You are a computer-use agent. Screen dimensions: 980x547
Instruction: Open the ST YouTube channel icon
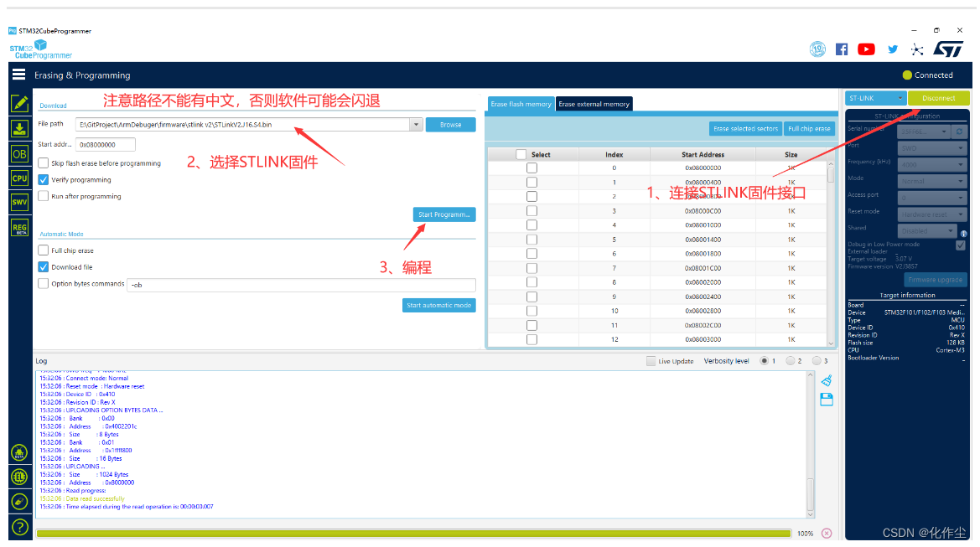[x=866, y=49]
